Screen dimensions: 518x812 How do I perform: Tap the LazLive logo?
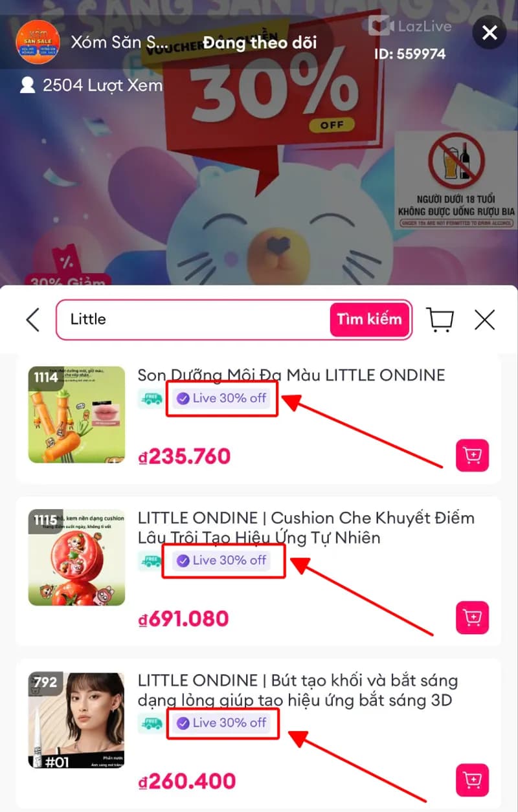409,25
